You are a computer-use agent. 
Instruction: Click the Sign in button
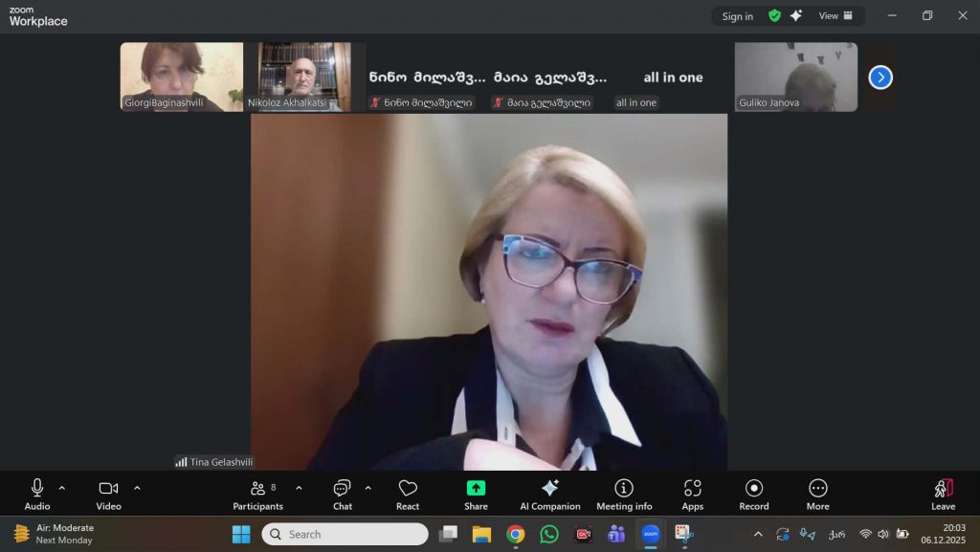pos(737,16)
